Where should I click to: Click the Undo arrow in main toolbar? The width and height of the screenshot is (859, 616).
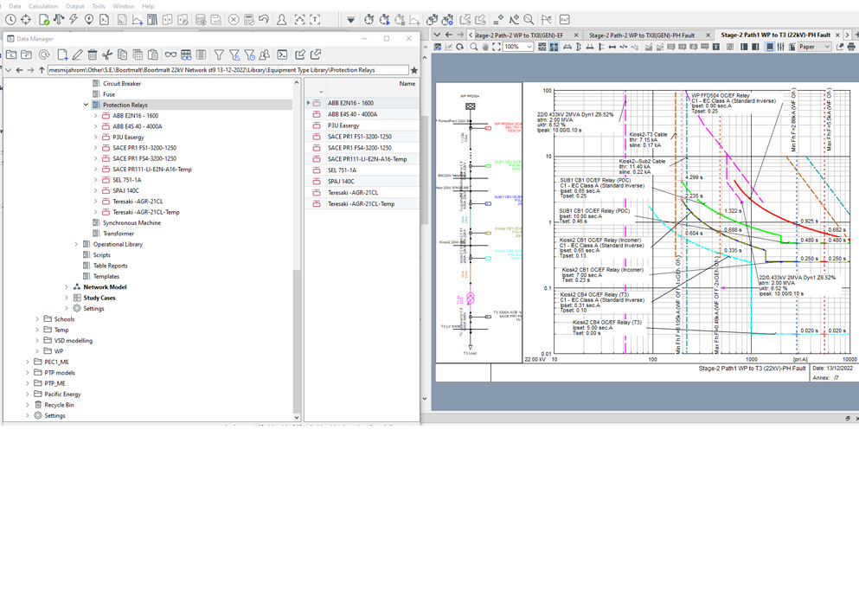tap(264, 19)
